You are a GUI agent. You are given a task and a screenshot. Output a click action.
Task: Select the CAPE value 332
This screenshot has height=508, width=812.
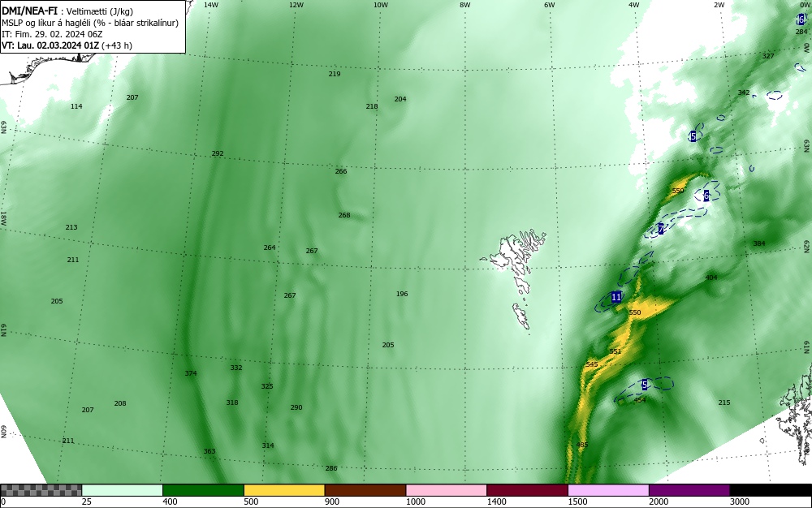(x=236, y=368)
